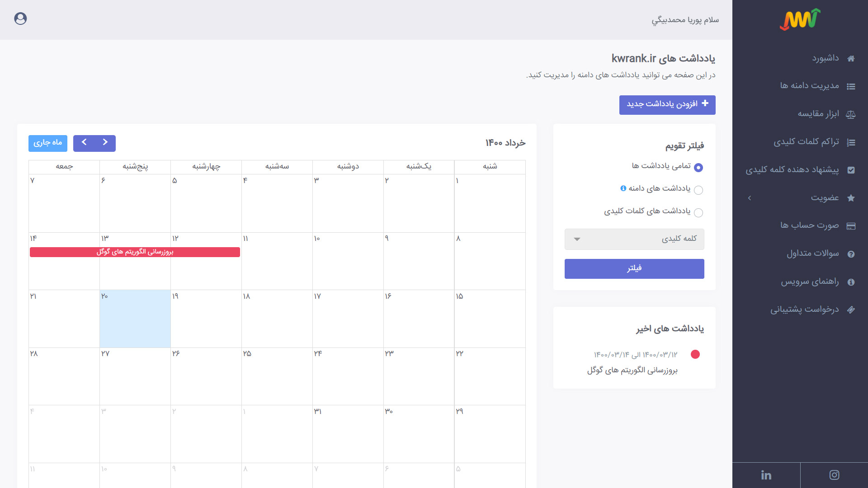Click the info icon next to یادداشت های دامنه

click(x=623, y=188)
